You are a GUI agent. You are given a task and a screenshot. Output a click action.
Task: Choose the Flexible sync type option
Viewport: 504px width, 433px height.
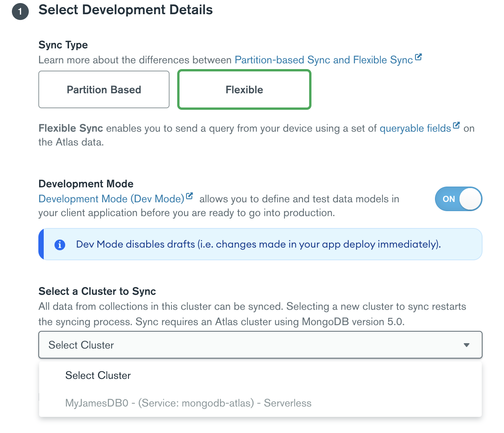(244, 89)
